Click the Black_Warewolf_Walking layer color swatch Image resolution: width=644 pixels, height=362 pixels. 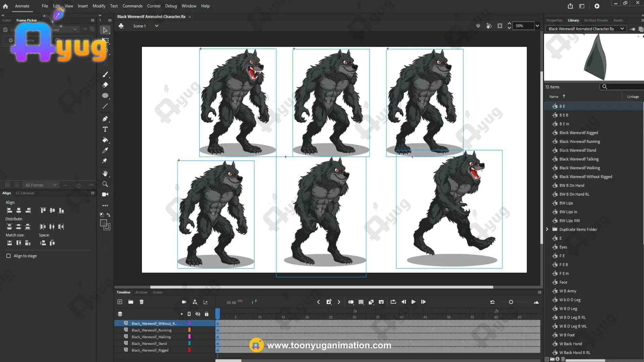190,337
